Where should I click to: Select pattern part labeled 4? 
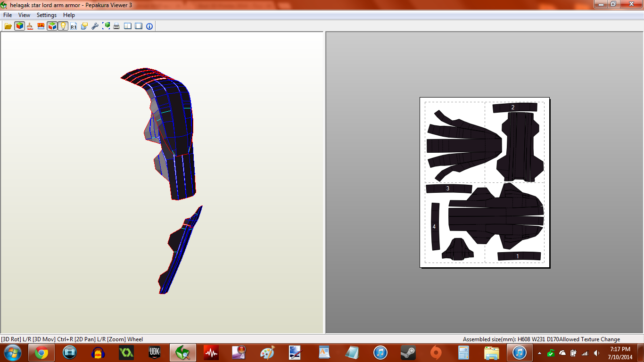[435, 227]
